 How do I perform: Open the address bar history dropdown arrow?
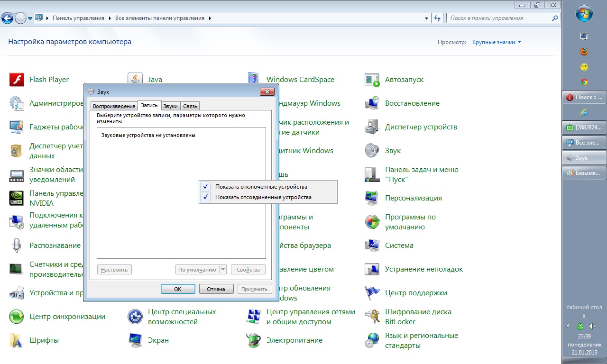click(x=426, y=18)
